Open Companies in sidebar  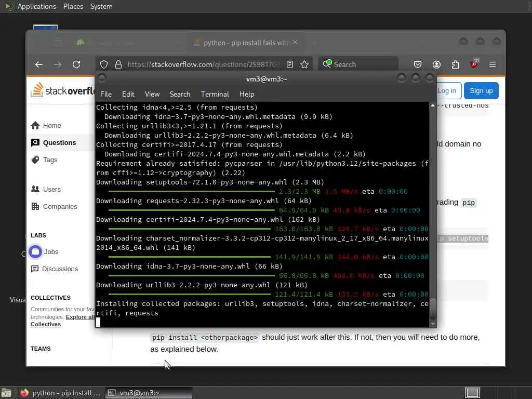tap(54, 207)
